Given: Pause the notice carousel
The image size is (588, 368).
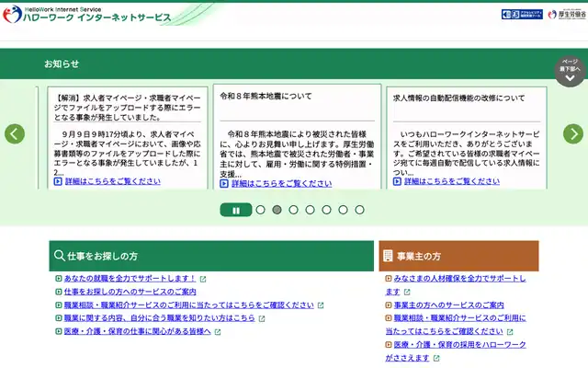Looking at the screenshot, I should (236, 210).
